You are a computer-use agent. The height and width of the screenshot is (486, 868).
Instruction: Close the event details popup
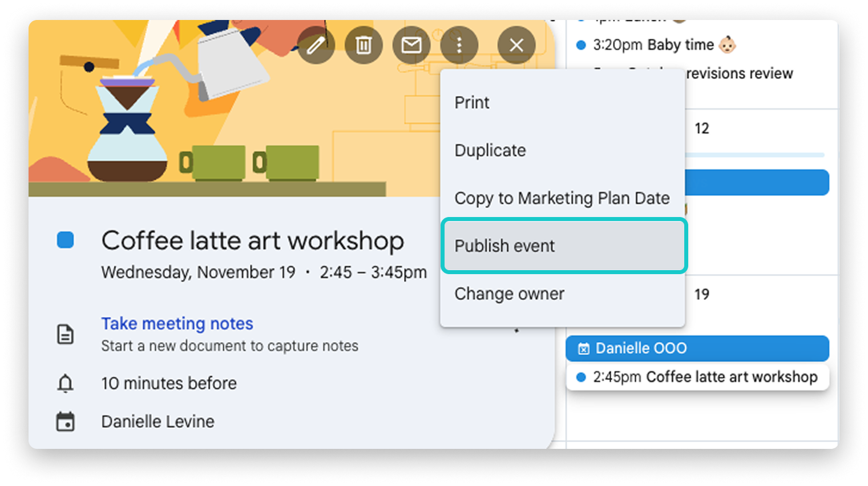pyautogui.click(x=516, y=45)
